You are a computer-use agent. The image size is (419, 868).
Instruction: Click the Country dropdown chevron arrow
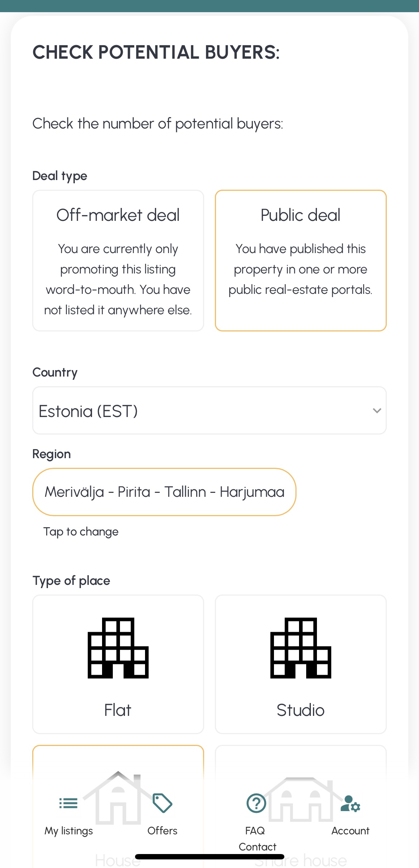point(377,411)
